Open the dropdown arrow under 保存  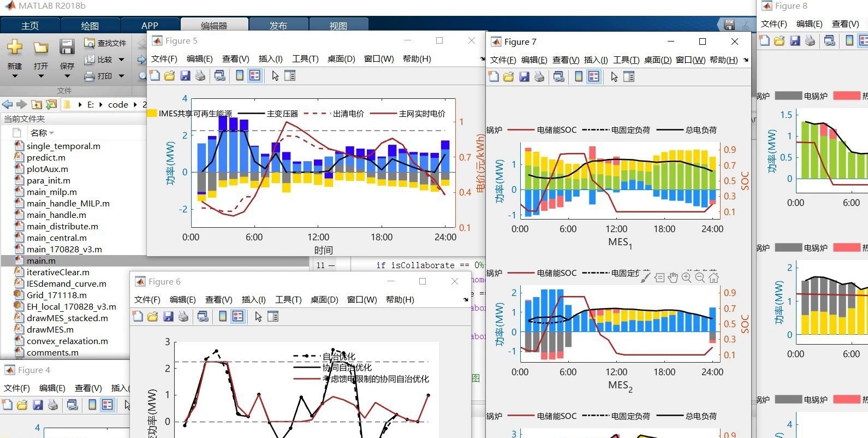click(x=67, y=76)
